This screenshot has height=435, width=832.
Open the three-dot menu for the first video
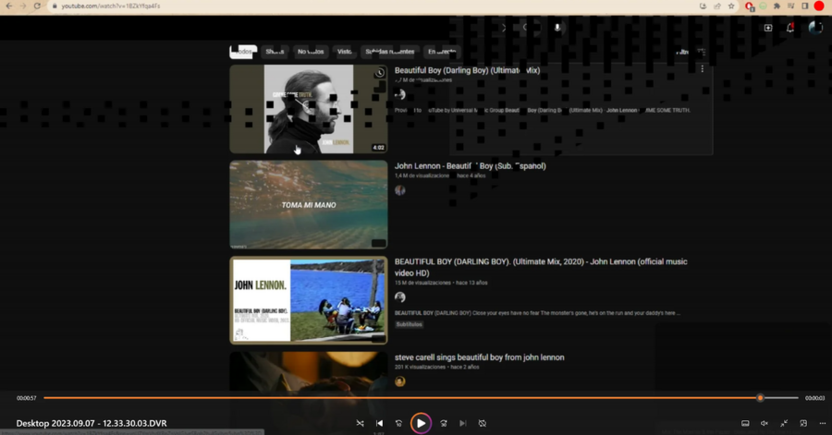coord(702,69)
